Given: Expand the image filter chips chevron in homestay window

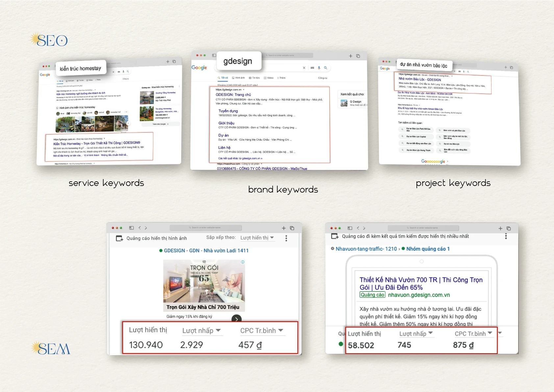Looking at the screenshot, I should pyautogui.click(x=126, y=112).
